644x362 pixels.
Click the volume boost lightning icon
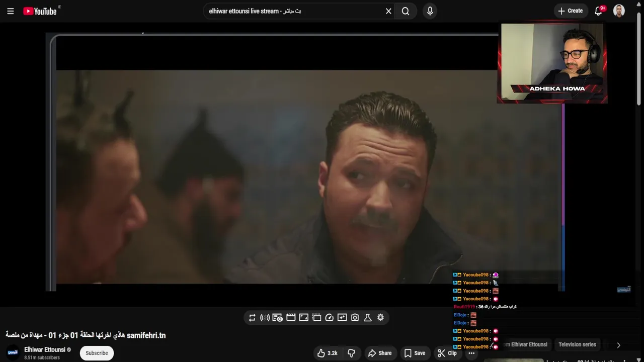(x=265, y=318)
